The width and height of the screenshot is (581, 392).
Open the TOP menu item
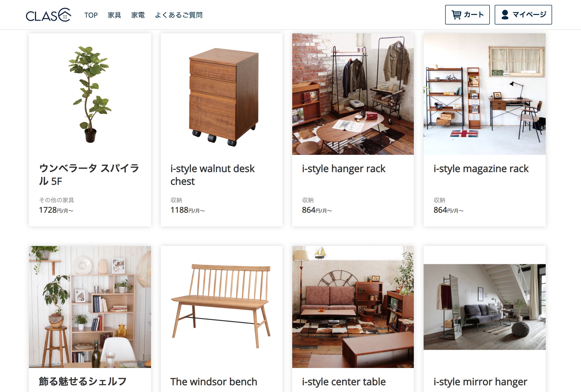tap(91, 15)
